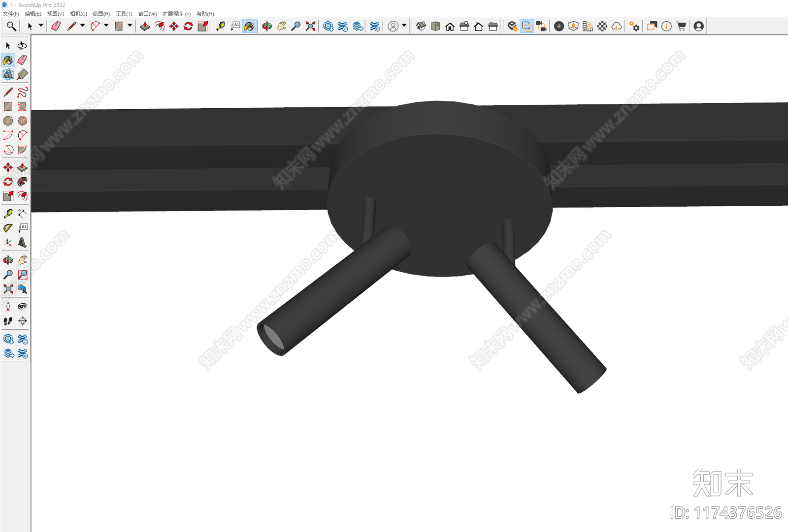
Task: Select the Zoom Window tool in left panel
Action: (22, 275)
